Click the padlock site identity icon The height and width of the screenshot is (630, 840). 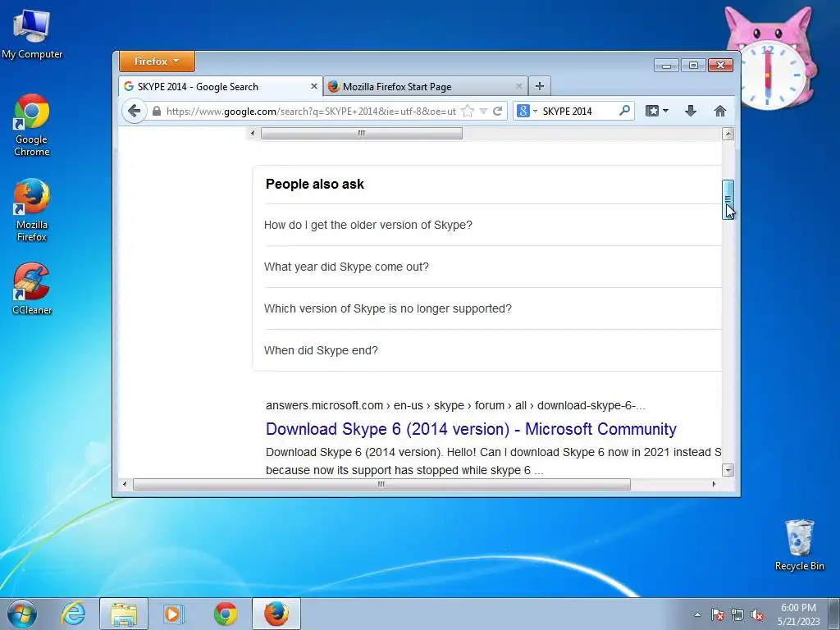[157, 111]
